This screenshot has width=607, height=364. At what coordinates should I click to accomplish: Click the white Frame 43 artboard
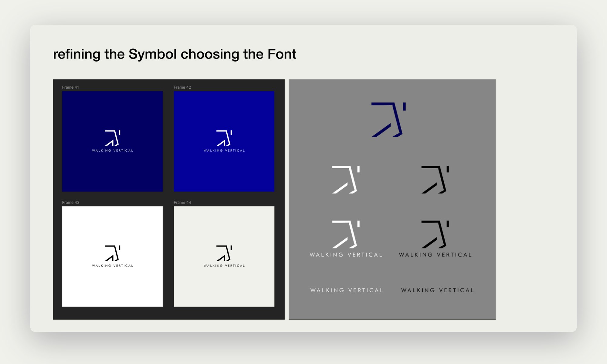(x=112, y=256)
